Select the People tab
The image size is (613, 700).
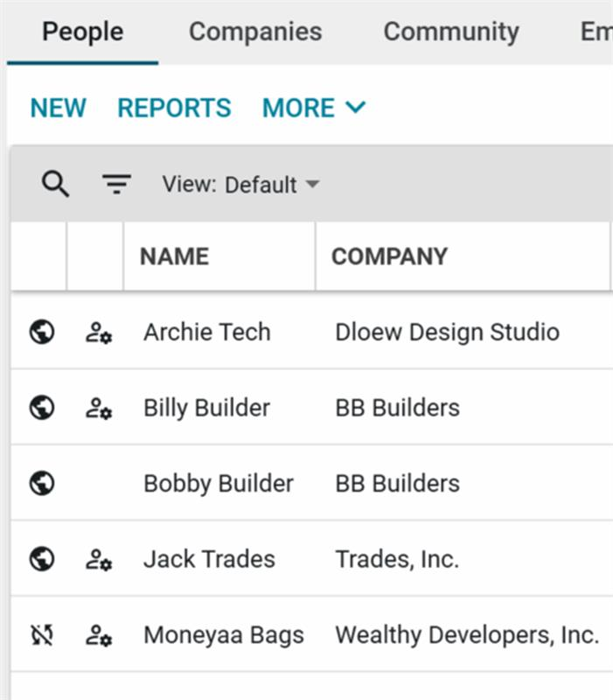[82, 32]
